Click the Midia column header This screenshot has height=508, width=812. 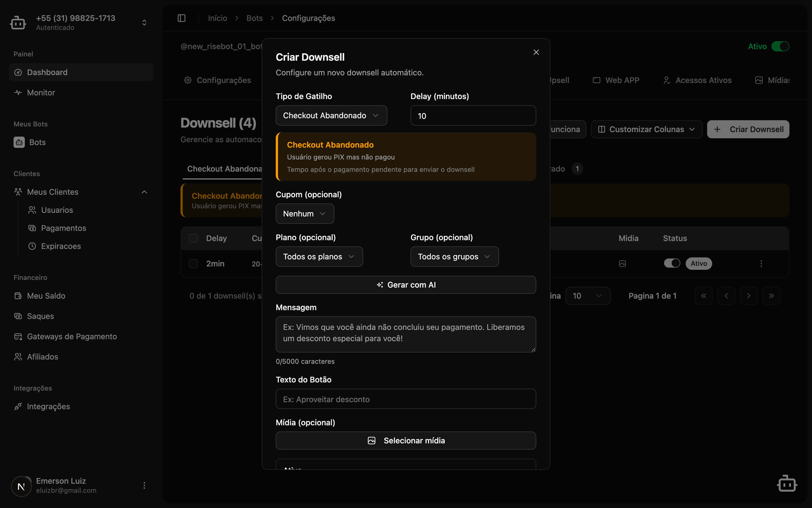628,238
